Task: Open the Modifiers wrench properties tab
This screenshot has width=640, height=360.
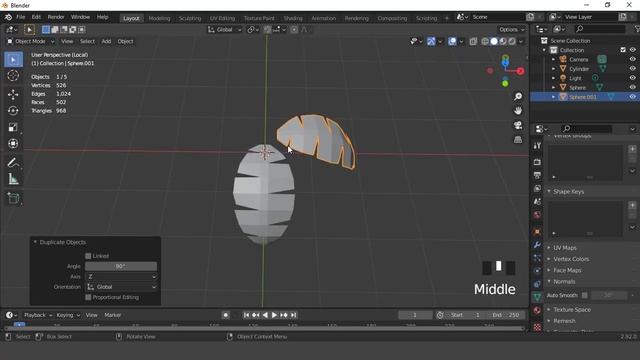Action: click(537, 244)
